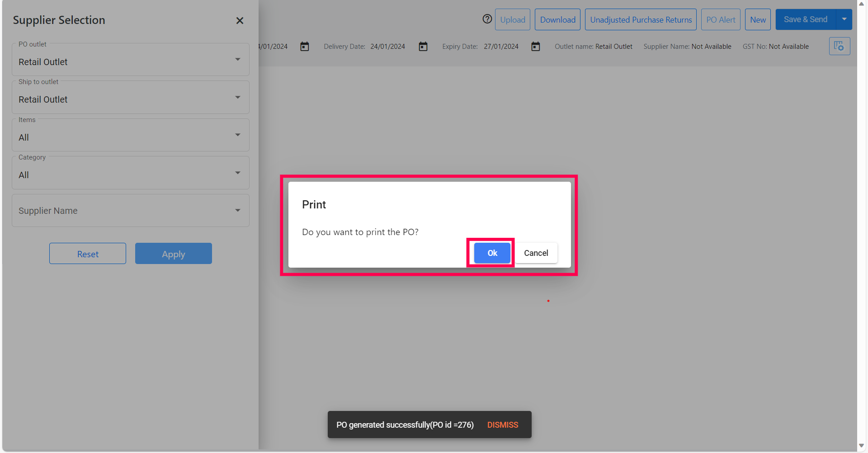The height and width of the screenshot is (453, 868).
Task: Close the Supplier Selection panel
Action: [x=240, y=21]
